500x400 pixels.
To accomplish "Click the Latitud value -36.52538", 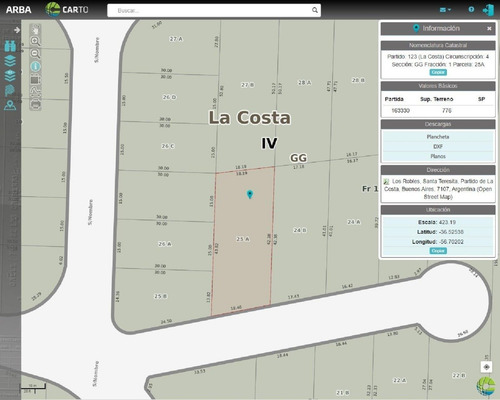I will click(451, 232).
